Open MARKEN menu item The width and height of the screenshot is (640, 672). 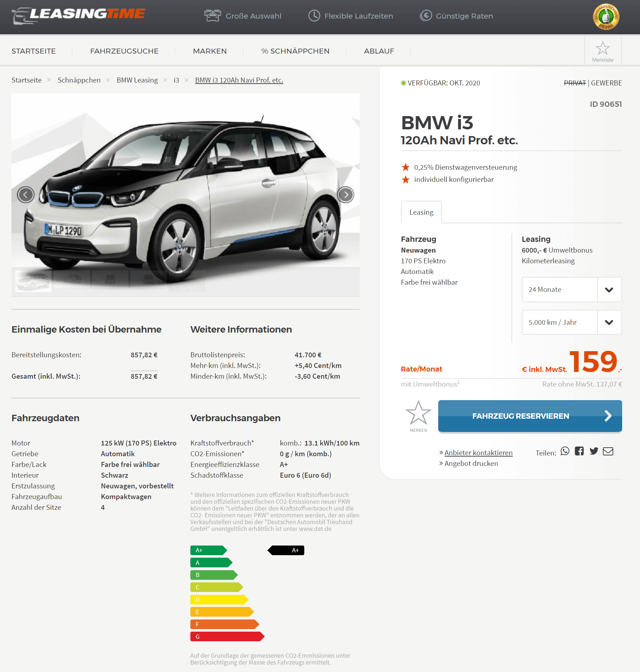click(210, 51)
